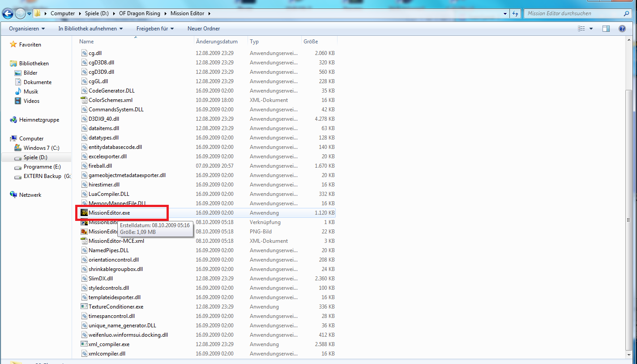Select the MissionEditor-MCE.xml file icon
This screenshot has width=637, height=364.
click(84, 241)
